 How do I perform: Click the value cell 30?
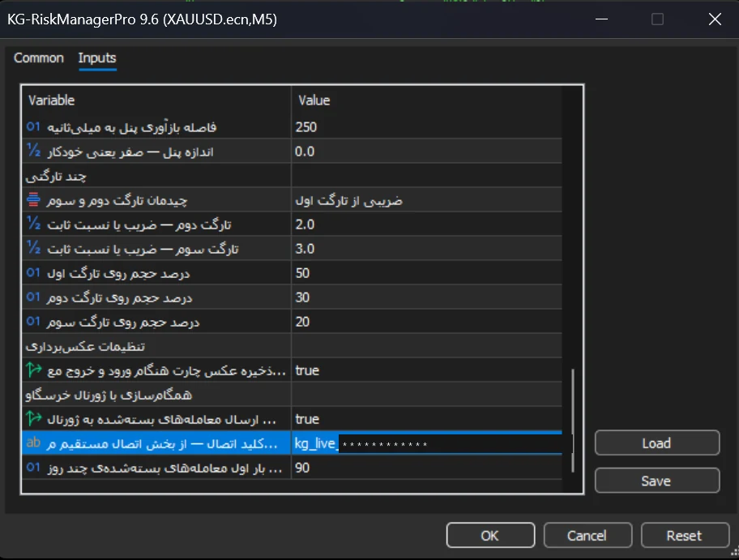click(x=427, y=297)
